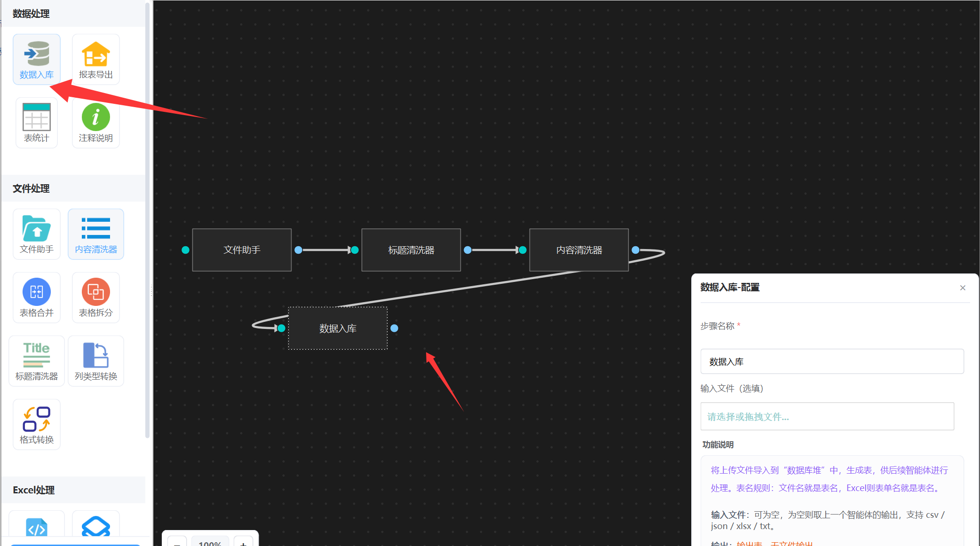
Task: Click the output port of 文件助手 node
Action: coord(298,250)
